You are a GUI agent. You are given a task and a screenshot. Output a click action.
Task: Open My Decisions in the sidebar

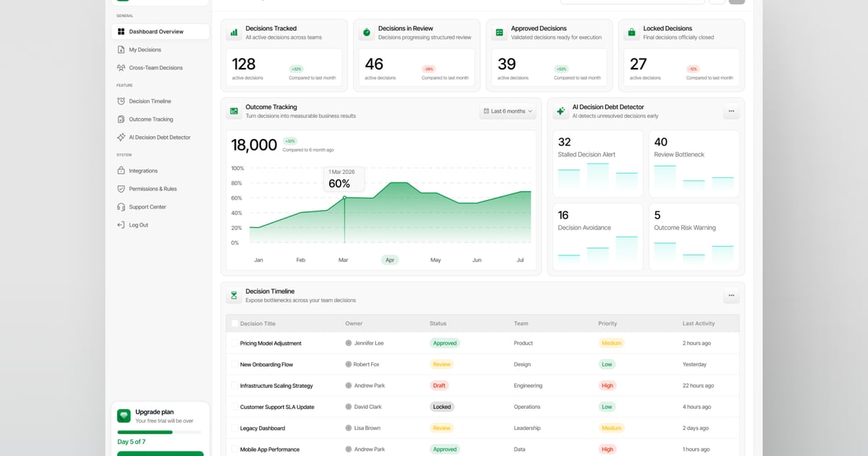click(145, 50)
